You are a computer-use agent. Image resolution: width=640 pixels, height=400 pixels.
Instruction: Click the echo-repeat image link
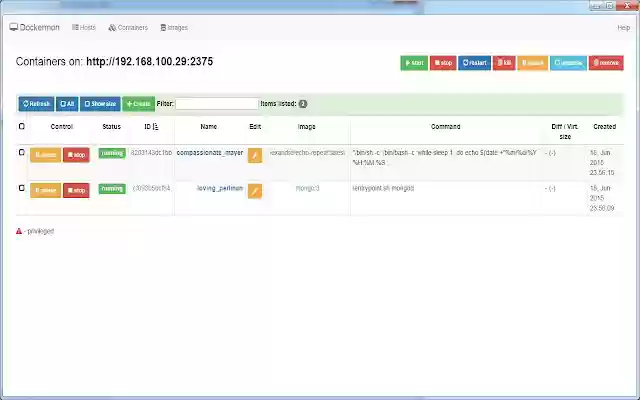[307, 153]
